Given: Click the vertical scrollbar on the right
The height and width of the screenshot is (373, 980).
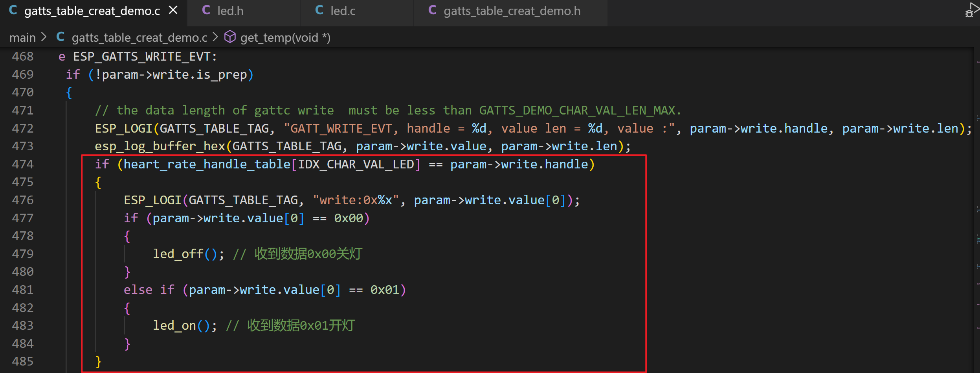Looking at the screenshot, I should pos(977,210).
